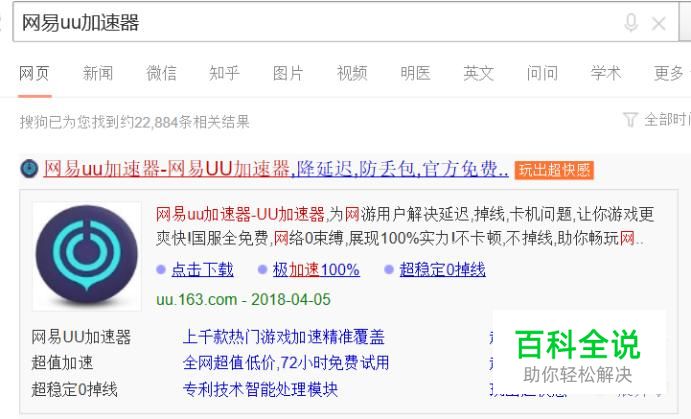Switch to the 知乎 tab
Screen dimensions: 691x419
click(224, 73)
